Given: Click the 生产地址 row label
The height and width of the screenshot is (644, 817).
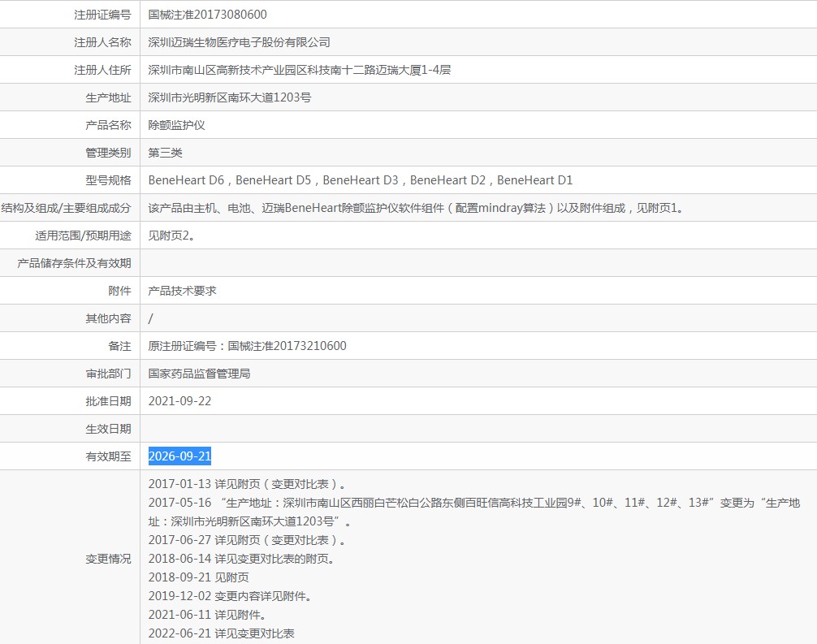Looking at the screenshot, I should click(108, 97).
